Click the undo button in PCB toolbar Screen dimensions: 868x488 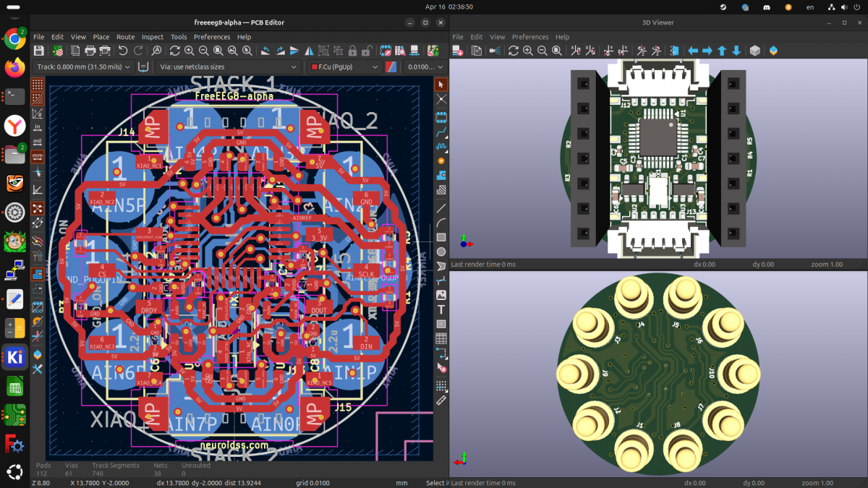point(123,51)
